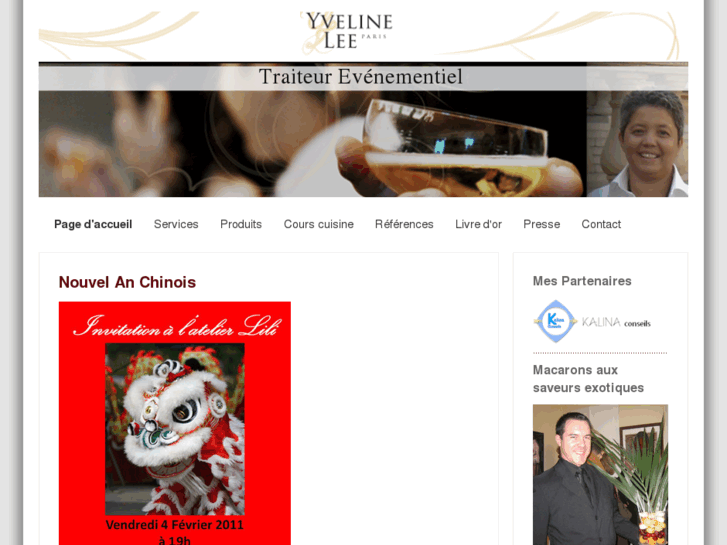
Task: Click the smiling chef portrait in banner
Action: pyautogui.click(x=638, y=143)
